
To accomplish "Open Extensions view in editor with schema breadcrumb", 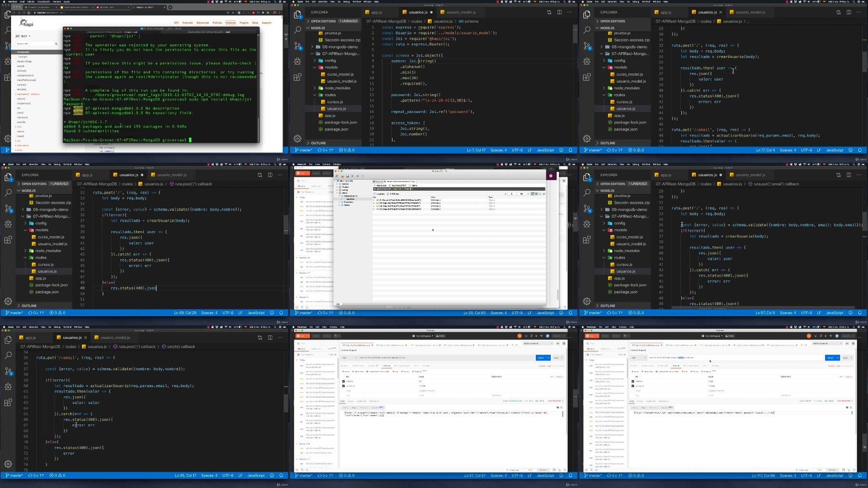I will [x=297, y=77].
